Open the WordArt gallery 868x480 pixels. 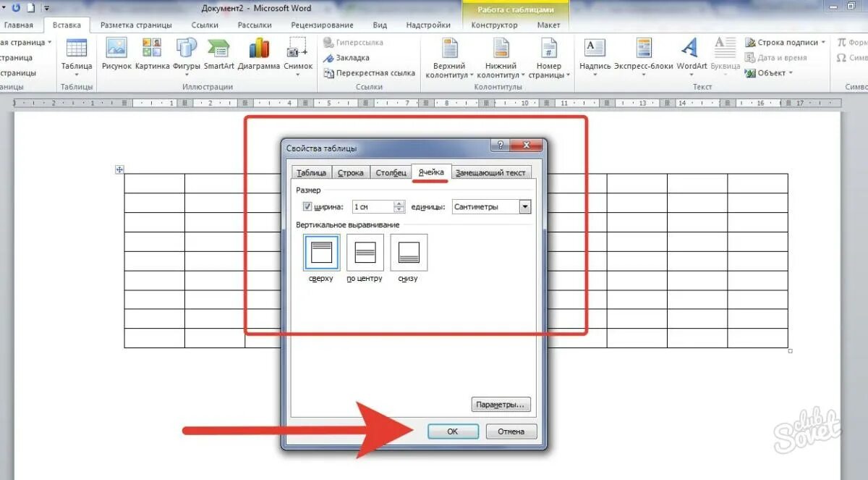[x=692, y=58]
